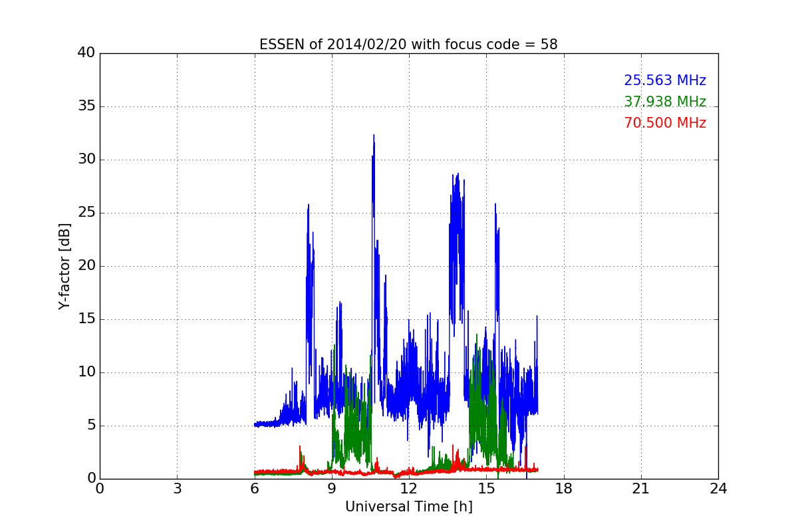This screenshot has height=532, width=798.
Task: Click the x-axis tick label 3
Action: pos(177,489)
